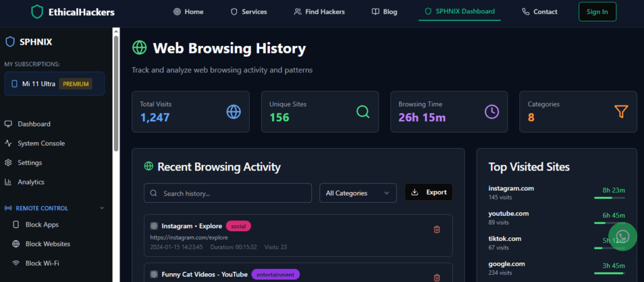Click the youtube.com usage progress bar
Screen dimensions: 644x282
(x=609, y=223)
